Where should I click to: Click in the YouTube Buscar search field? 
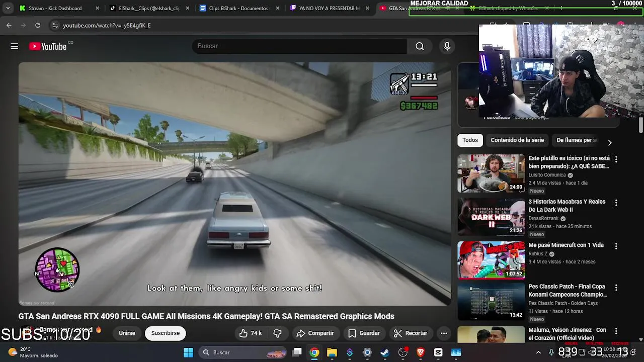point(299,46)
